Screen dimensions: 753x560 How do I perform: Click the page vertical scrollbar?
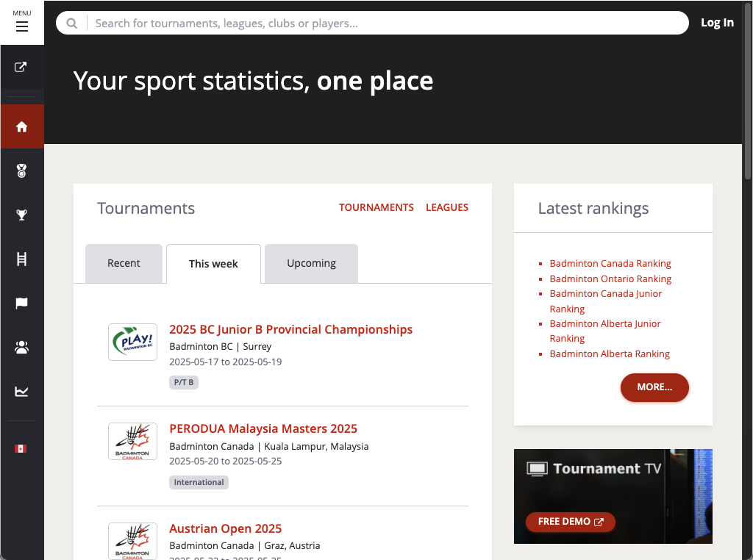748,91
